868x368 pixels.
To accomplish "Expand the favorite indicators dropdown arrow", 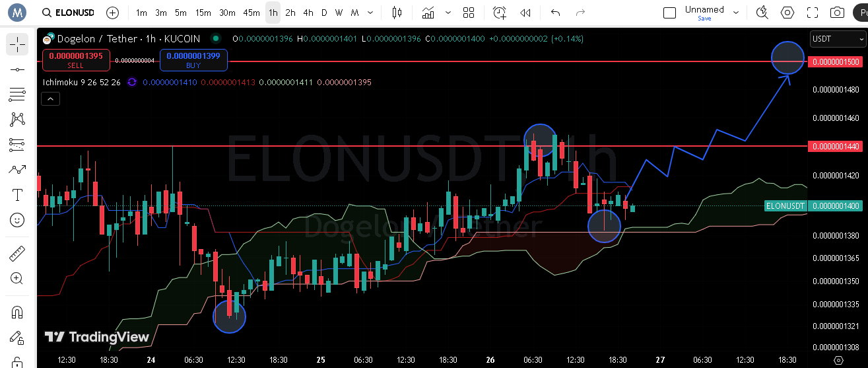I will 449,13.
